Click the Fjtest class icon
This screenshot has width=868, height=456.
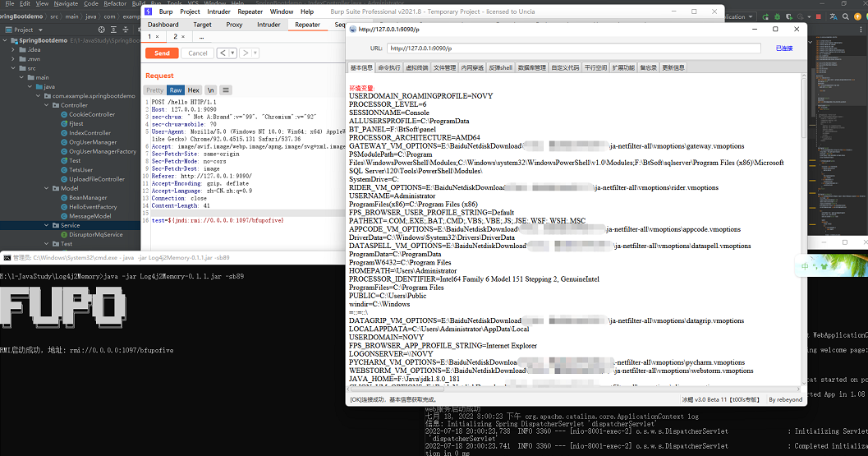(x=64, y=124)
